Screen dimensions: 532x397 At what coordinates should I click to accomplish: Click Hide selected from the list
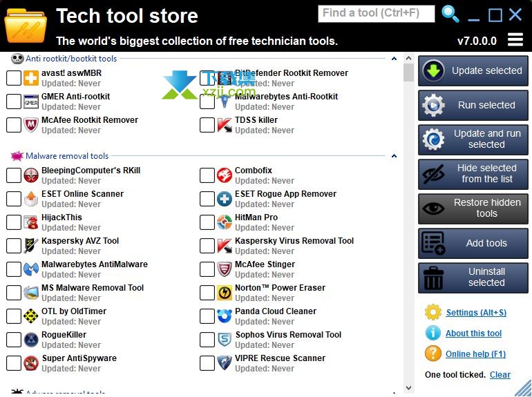[473, 174]
